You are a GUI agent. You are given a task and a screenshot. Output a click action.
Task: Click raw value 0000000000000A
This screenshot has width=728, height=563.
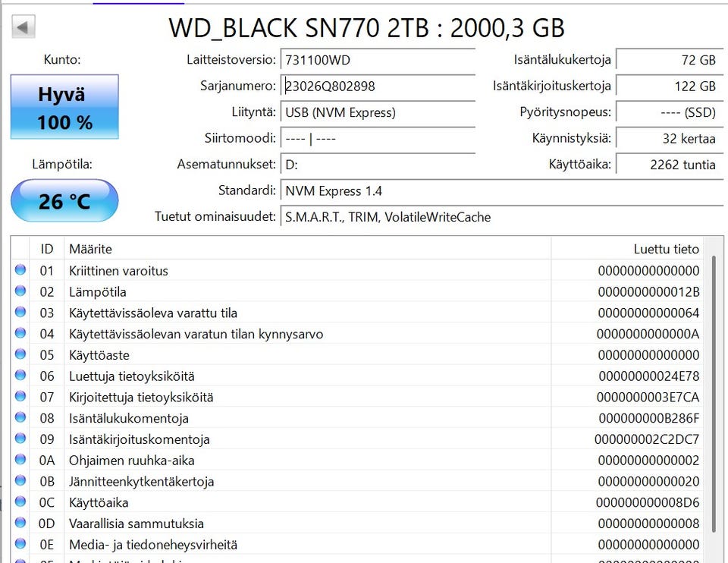(648, 334)
